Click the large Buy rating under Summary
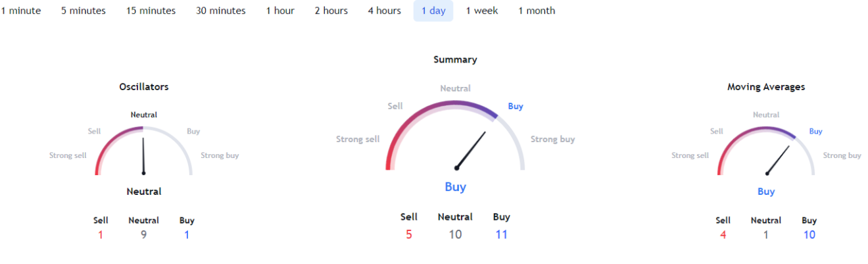 tap(455, 187)
